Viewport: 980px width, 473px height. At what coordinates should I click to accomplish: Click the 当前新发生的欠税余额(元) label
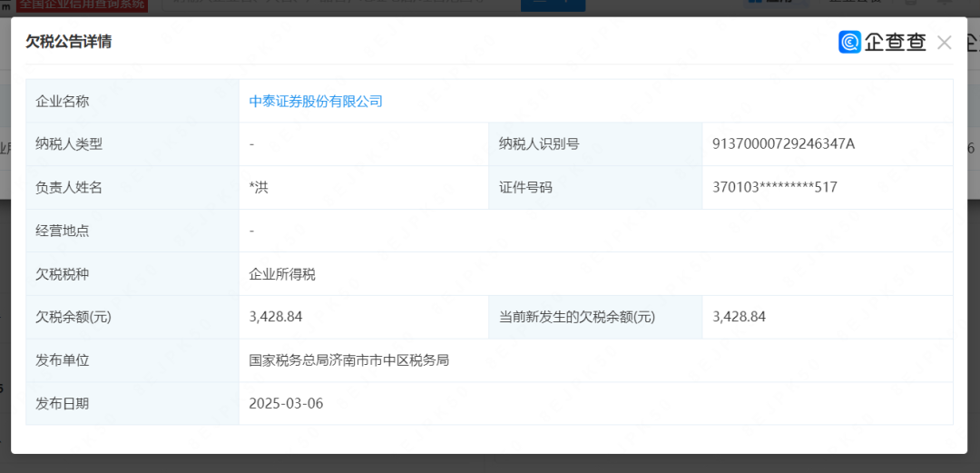[577, 317]
